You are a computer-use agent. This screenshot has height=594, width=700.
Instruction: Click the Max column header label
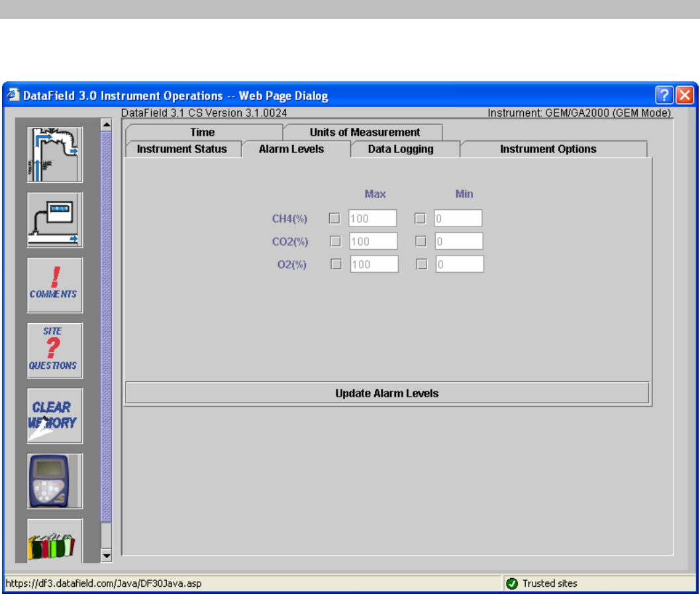(x=375, y=194)
